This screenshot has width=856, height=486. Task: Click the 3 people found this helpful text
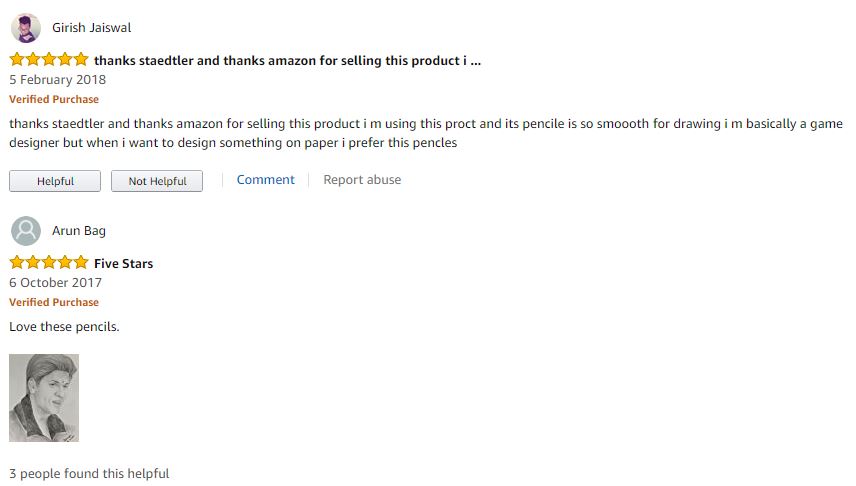[89, 473]
